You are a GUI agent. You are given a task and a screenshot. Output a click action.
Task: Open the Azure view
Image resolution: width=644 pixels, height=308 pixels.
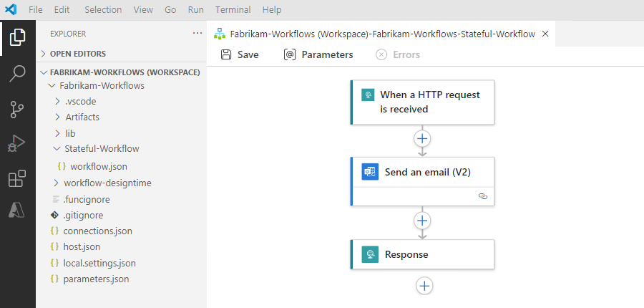pos(17,210)
